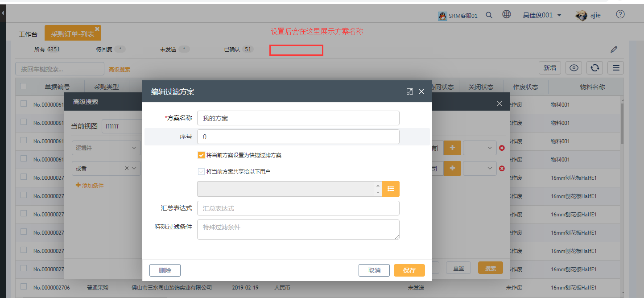Click 佛山市三水粤山装饰实业有限公司 cell

(172, 288)
